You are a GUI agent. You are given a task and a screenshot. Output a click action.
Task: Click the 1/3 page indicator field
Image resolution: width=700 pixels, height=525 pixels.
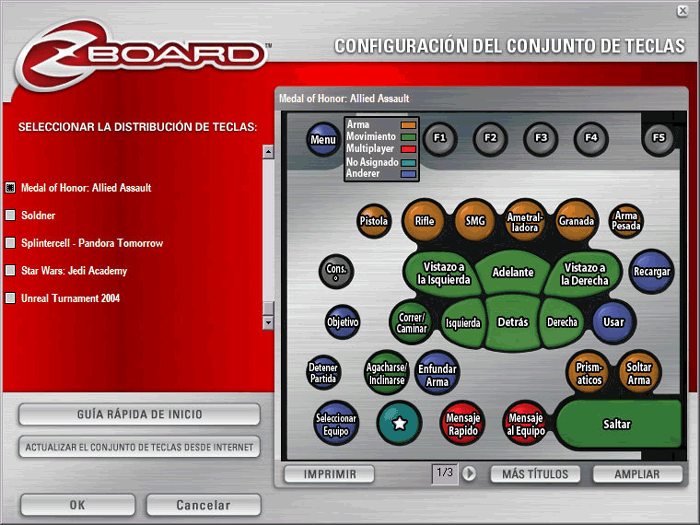(x=445, y=473)
